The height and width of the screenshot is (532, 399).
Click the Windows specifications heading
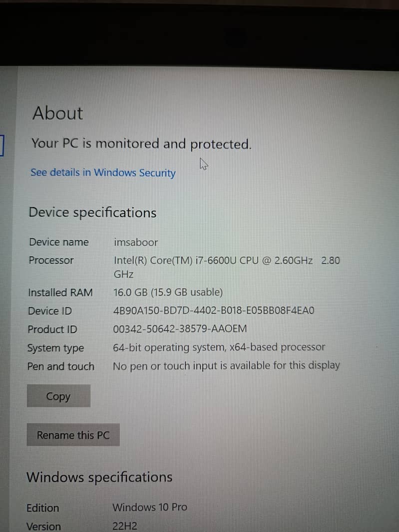(99, 478)
